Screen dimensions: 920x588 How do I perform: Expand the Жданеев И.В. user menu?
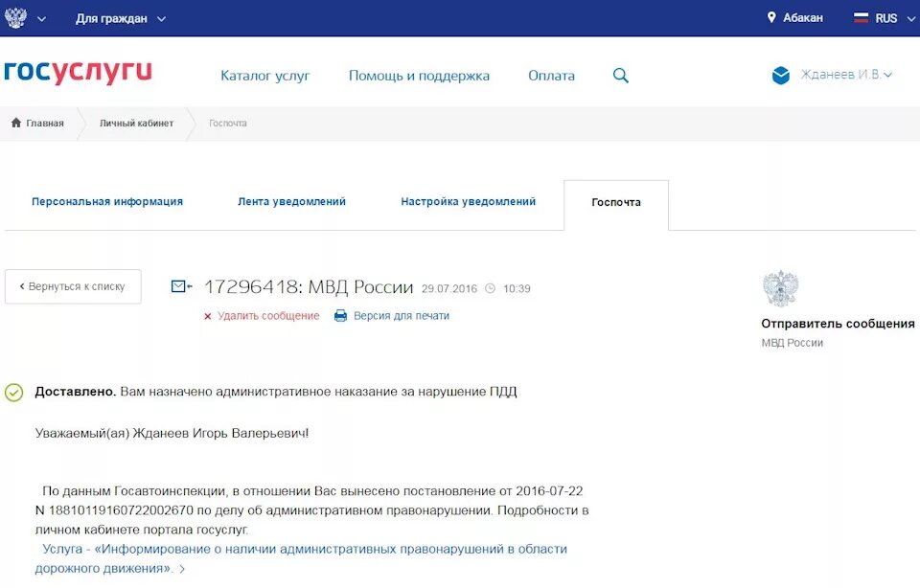coord(846,75)
